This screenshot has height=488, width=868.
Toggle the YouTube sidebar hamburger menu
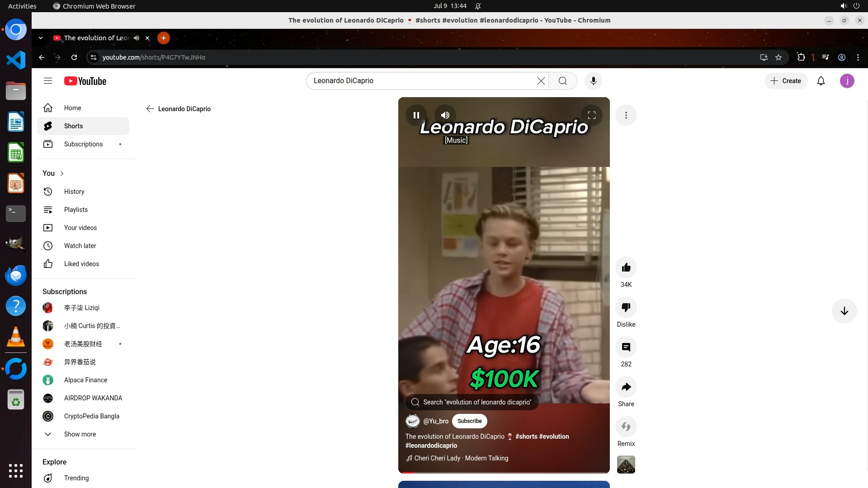coord(48,81)
